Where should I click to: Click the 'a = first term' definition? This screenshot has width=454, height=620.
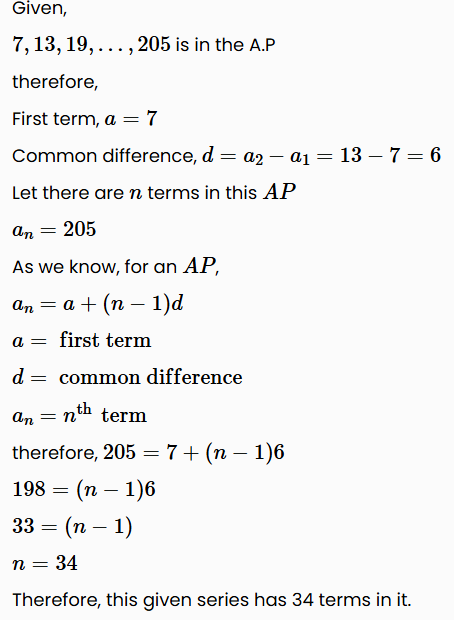click(82, 340)
